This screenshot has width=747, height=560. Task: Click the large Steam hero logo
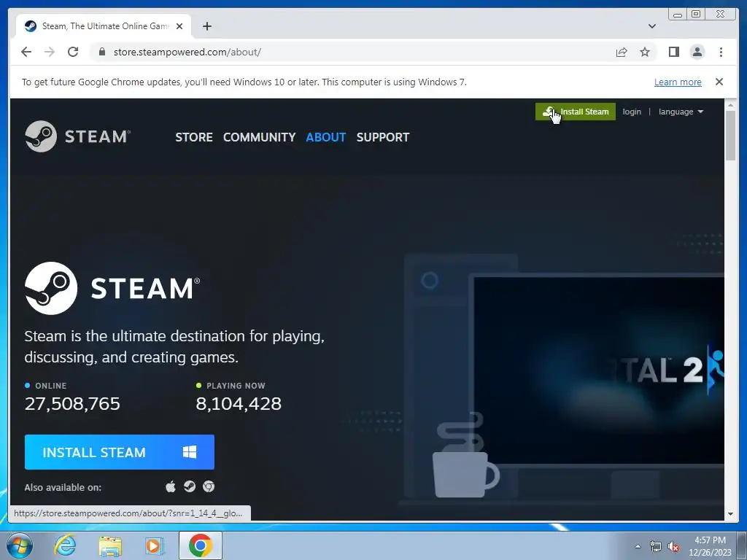112,288
